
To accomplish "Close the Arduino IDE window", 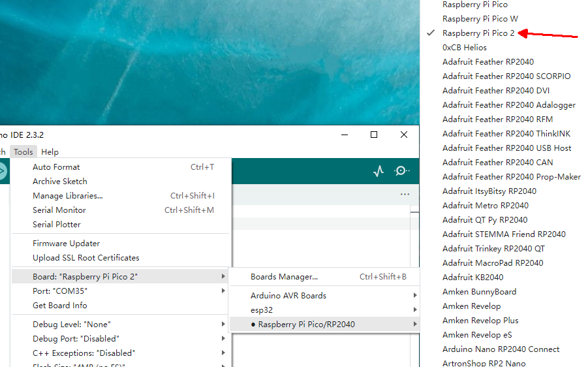I will click(x=404, y=135).
